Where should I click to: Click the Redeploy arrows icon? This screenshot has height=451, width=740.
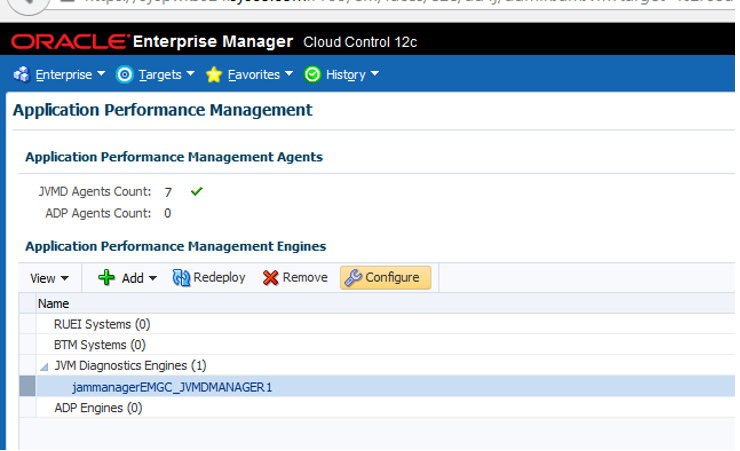[x=181, y=278]
